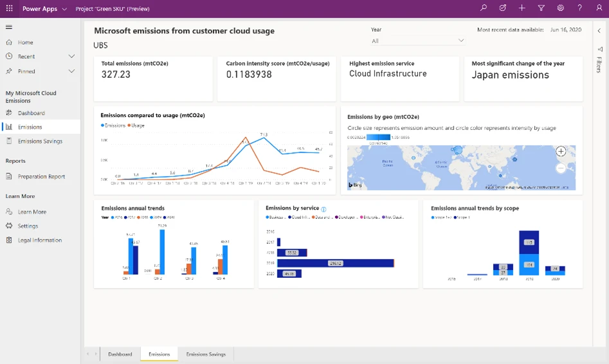Go to Home in the sidebar
This screenshot has height=364, width=609.
(x=25, y=42)
